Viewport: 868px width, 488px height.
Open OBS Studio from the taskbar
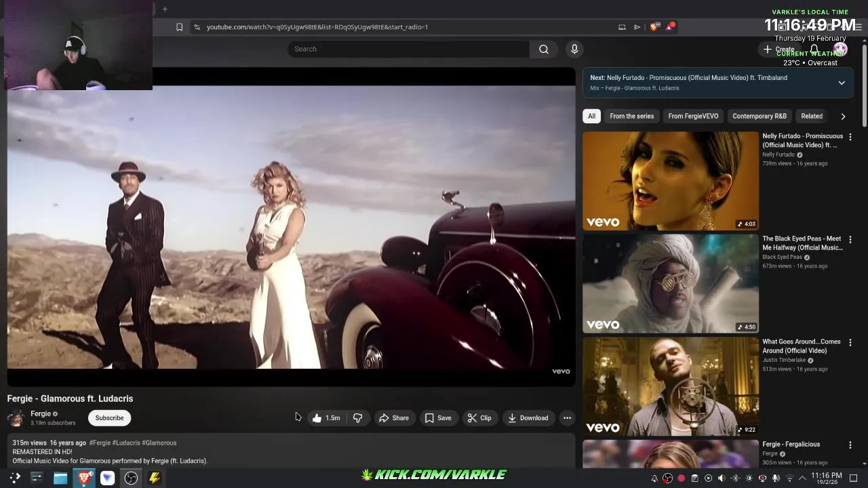coord(131,478)
